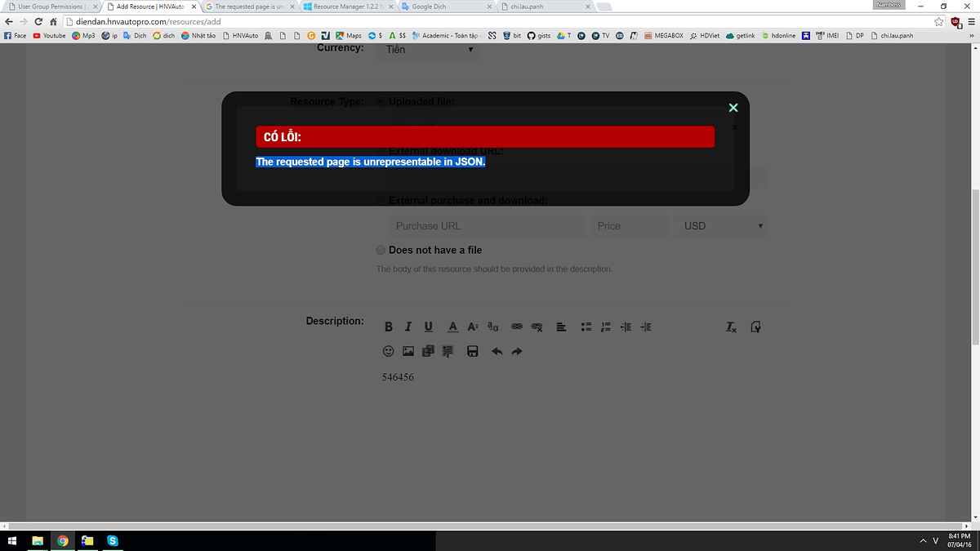The width and height of the screenshot is (980, 551).
Task: Open the MEGABOX bookmark
Action: (668, 36)
